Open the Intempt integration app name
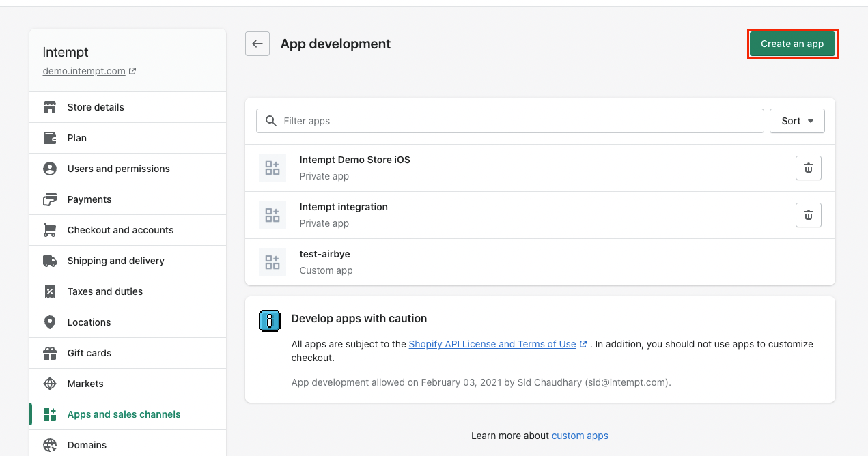Image resolution: width=868 pixels, height=456 pixels. pos(344,207)
